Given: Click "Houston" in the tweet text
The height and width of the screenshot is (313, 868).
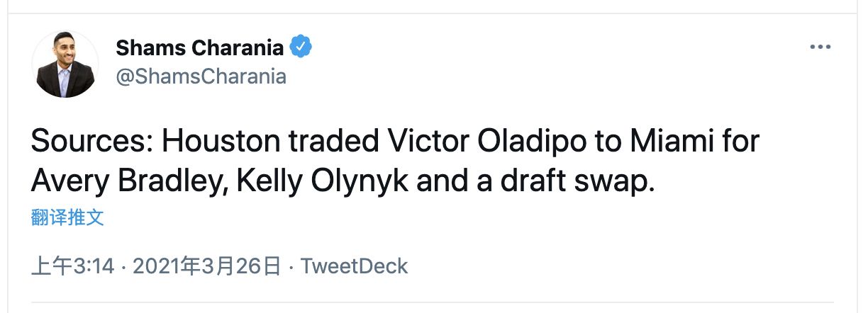Looking at the screenshot, I should [x=221, y=142].
